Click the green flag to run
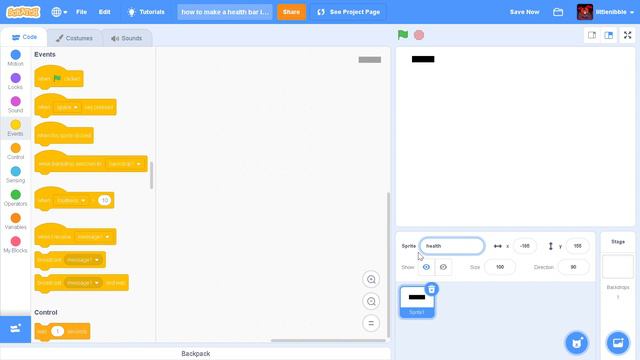Viewport: 640px width, 360px height. pos(403,35)
